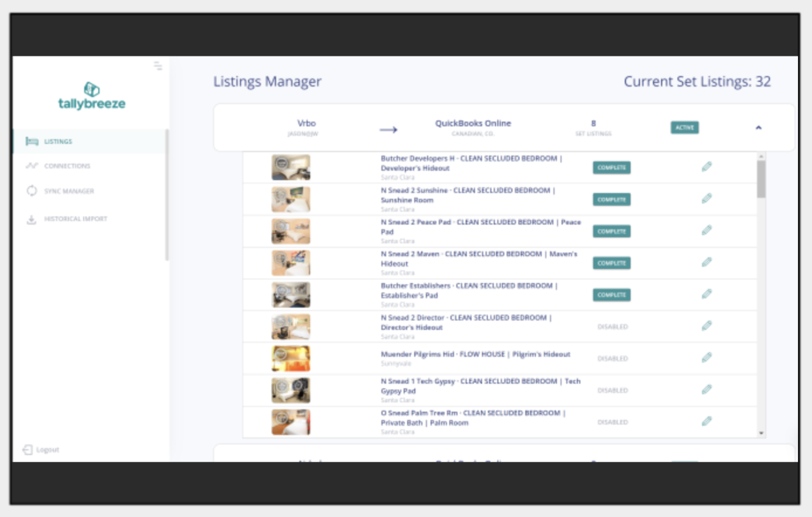Viewport: 812px width, 517px height.
Task: Open the Tech Gypsy Pad listing thumbnail
Action: [x=291, y=390]
